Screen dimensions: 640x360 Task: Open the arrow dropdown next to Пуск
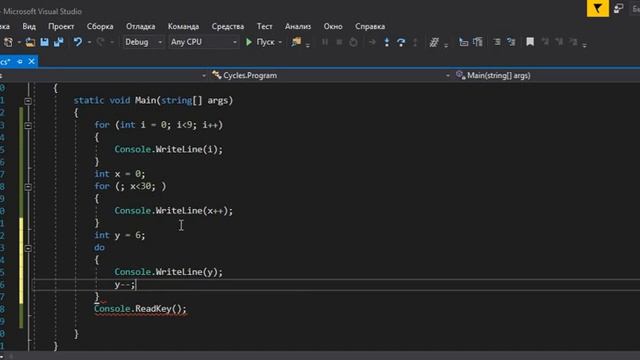tap(280, 42)
